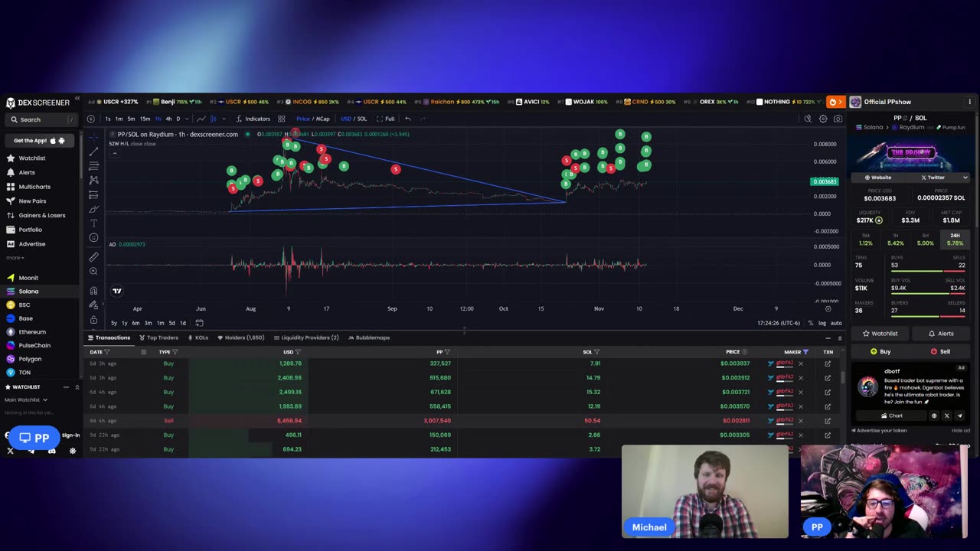980x551 pixels.
Task: Toggle logarithmic price scale
Action: [822, 323]
